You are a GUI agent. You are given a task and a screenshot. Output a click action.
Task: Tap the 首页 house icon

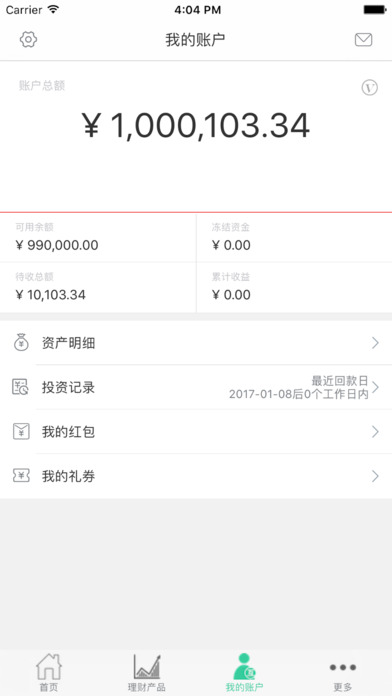pyautogui.click(x=49, y=666)
